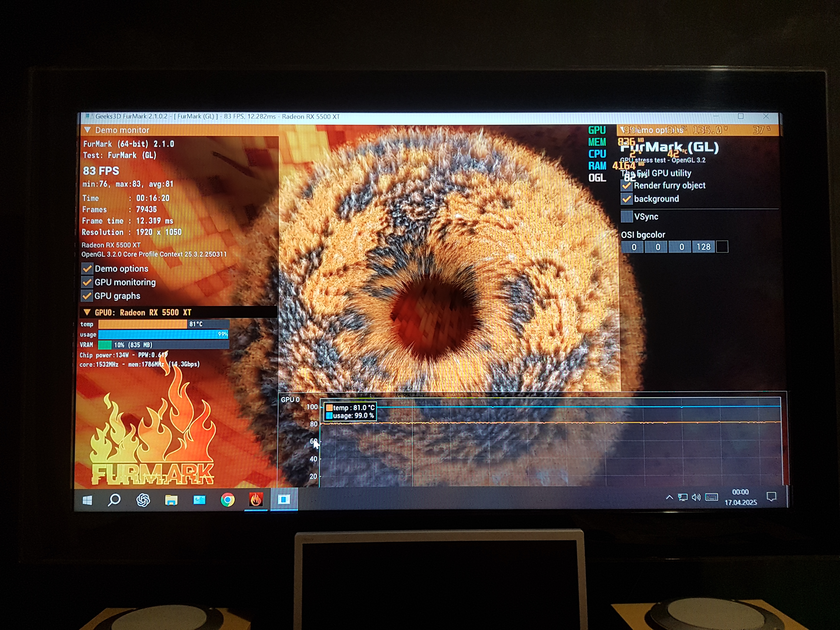Click the GPU temp bar showing 81°C
The width and height of the screenshot is (840, 630).
pyautogui.click(x=164, y=324)
